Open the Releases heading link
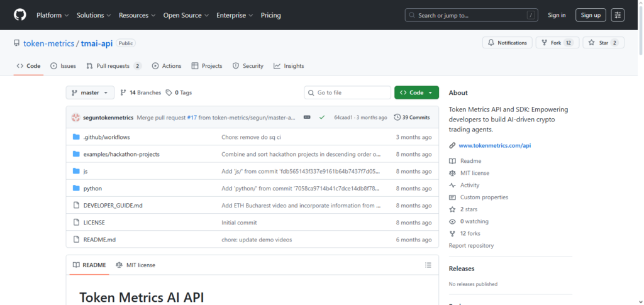Viewport: 644px width, 305px height. (461, 269)
